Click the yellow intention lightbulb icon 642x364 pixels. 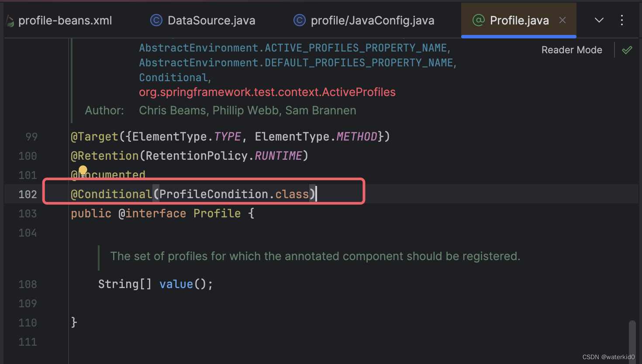(x=83, y=171)
